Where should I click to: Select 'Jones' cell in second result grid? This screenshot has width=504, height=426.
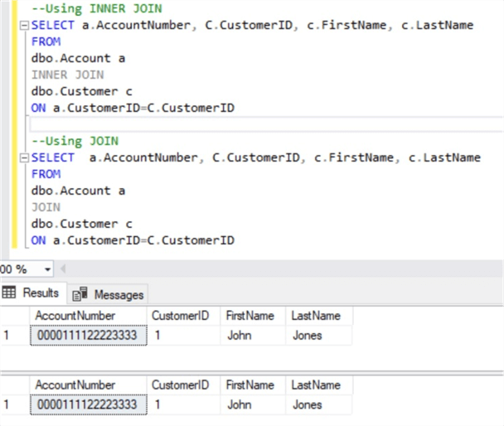(x=319, y=404)
